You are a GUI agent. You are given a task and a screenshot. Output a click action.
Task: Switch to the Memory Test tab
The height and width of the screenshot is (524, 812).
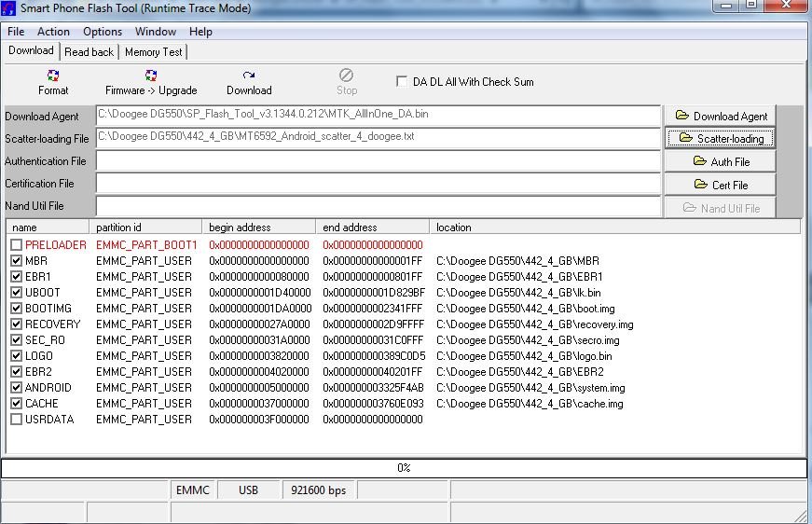153,52
